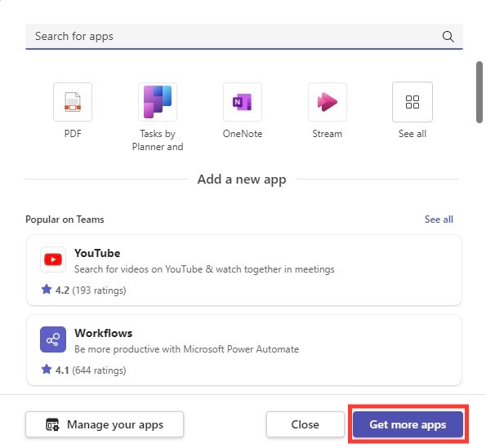Add the OneNote app

point(243,102)
